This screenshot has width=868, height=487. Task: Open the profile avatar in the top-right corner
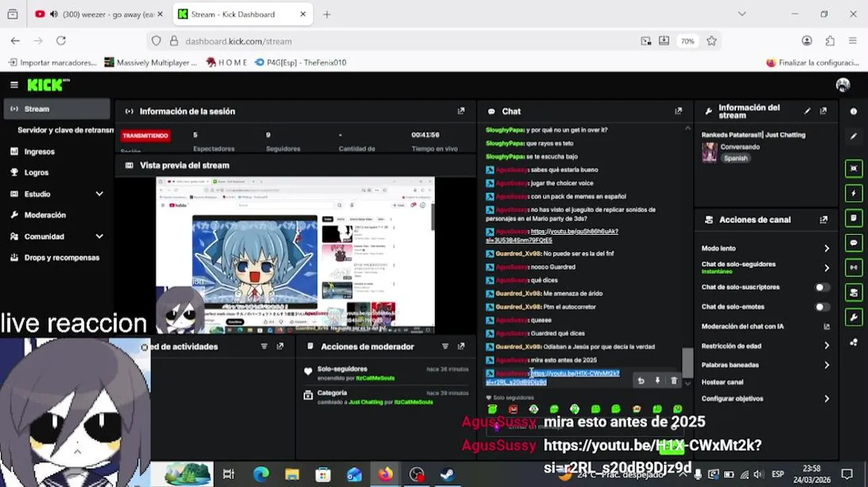point(843,85)
